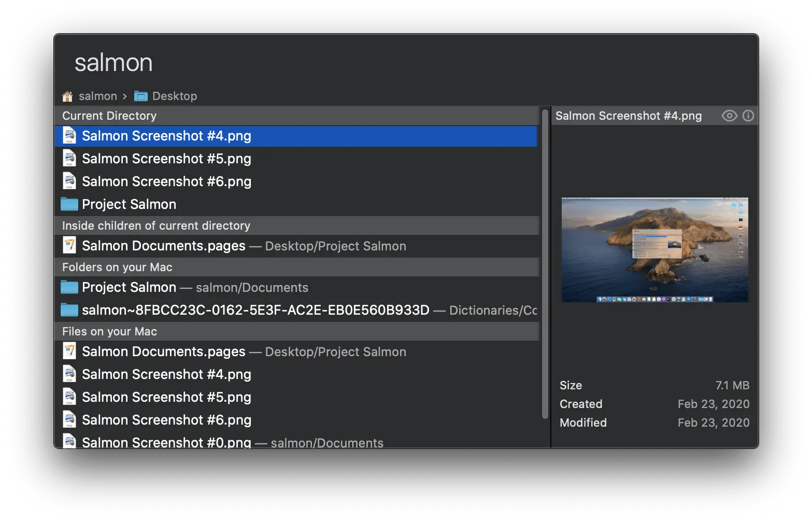Viewport: 812px width, 520px height.
Task: Select Salmon Screenshot #6.png in Current Directory
Action: coord(166,181)
